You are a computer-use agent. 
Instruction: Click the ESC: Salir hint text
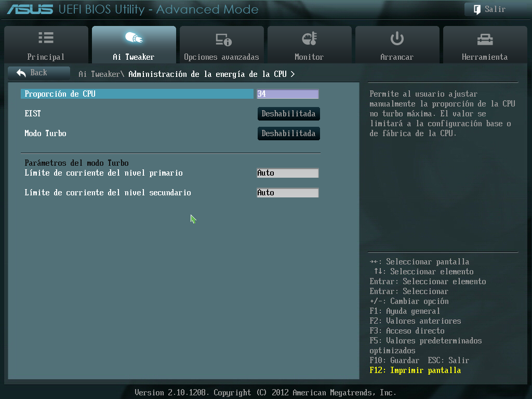tap(448, 361)
